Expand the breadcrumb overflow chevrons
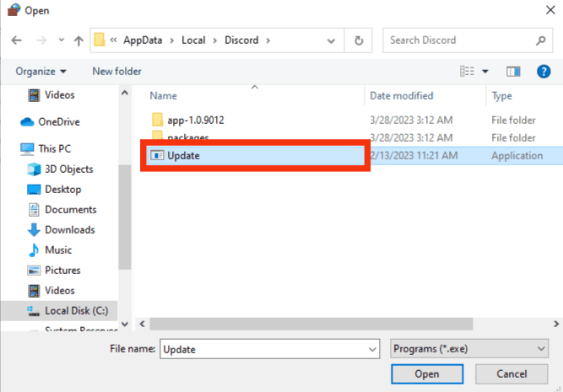563x392 pixels. point(113,40)
